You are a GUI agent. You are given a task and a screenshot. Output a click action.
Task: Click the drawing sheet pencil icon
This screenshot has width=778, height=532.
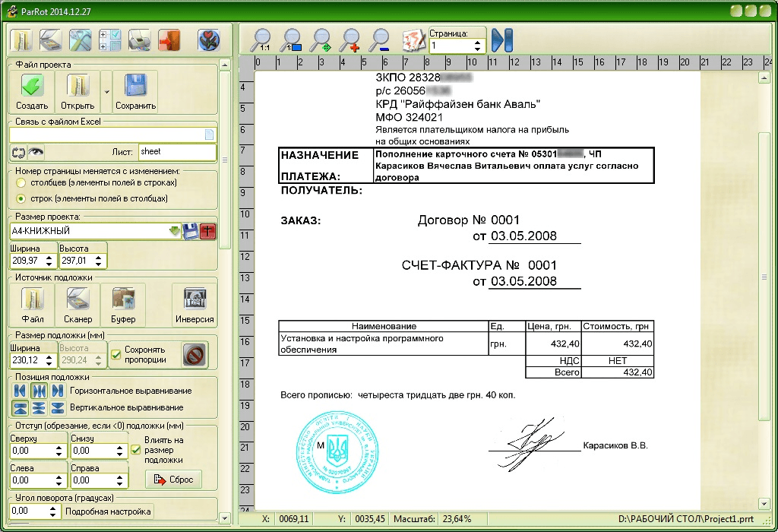pyautogui.click(x=413, y=40)
